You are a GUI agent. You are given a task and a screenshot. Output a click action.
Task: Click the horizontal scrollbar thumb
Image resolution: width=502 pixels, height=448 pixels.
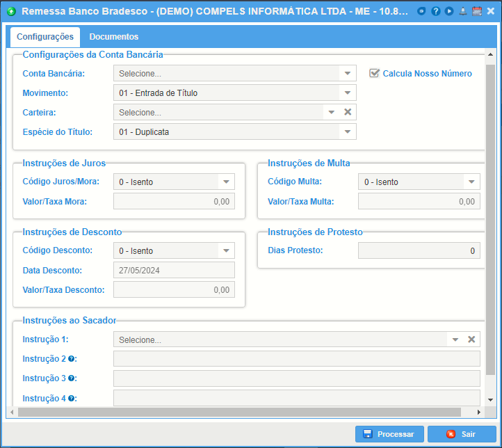coord(239,412)
